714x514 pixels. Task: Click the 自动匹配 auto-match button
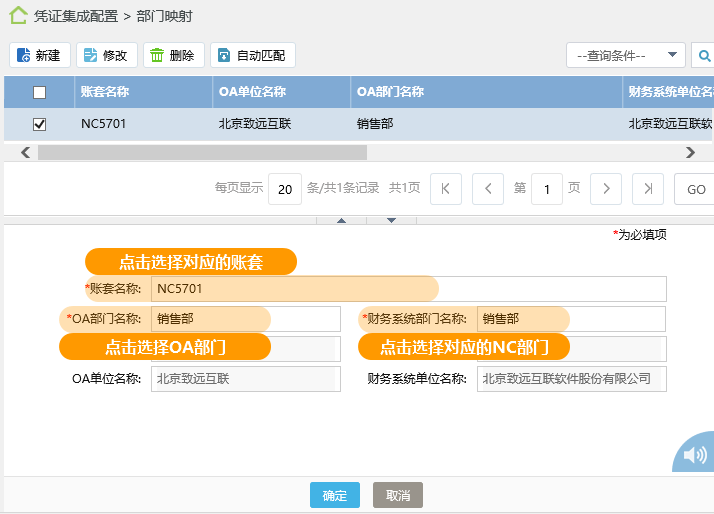pyautogui.click(x=252, y=55)
